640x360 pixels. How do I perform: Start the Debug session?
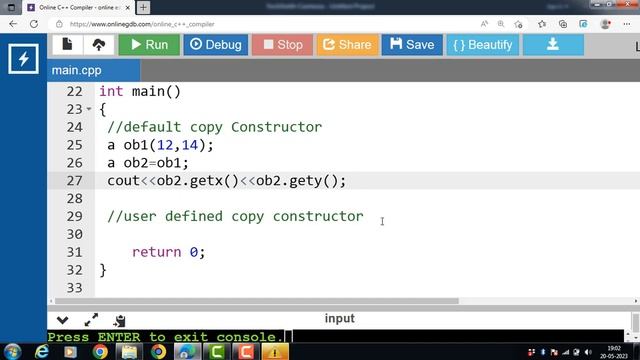216,44
